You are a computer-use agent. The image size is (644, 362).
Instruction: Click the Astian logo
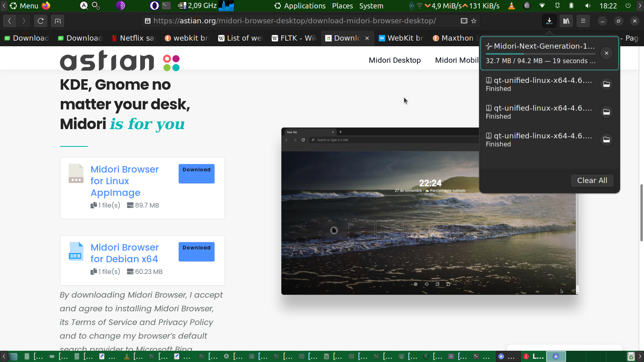click(x=120, y=61)
